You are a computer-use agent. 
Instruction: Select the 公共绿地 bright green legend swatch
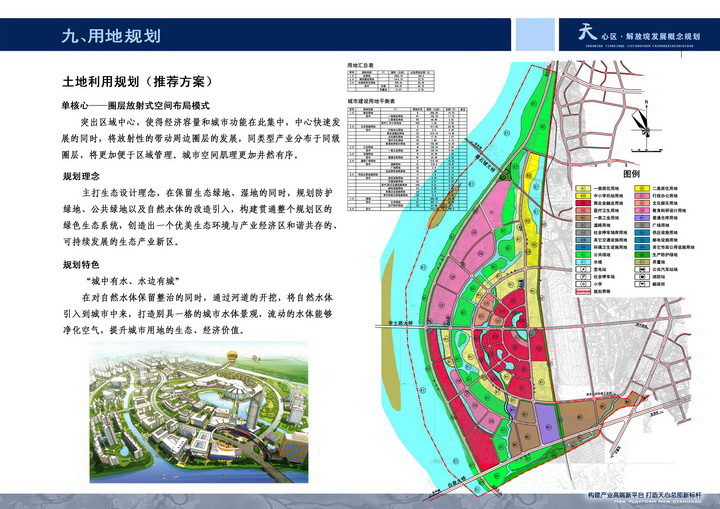[583, 255]
